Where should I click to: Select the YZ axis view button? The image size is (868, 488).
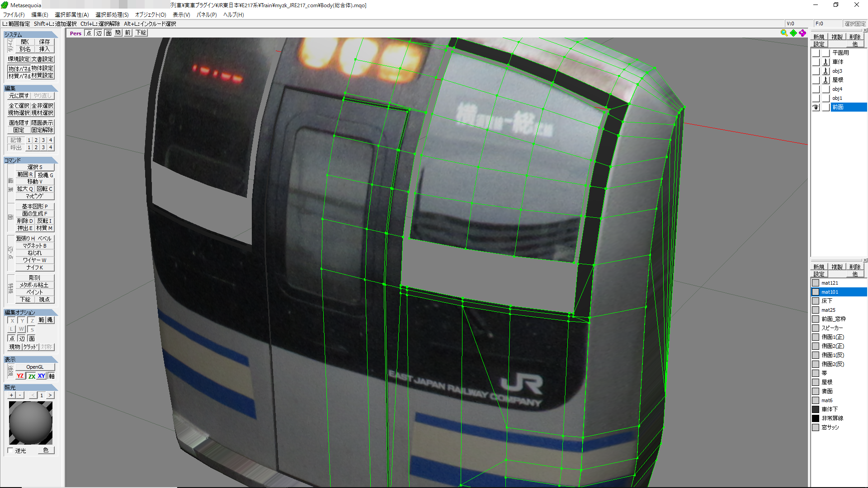20,376
